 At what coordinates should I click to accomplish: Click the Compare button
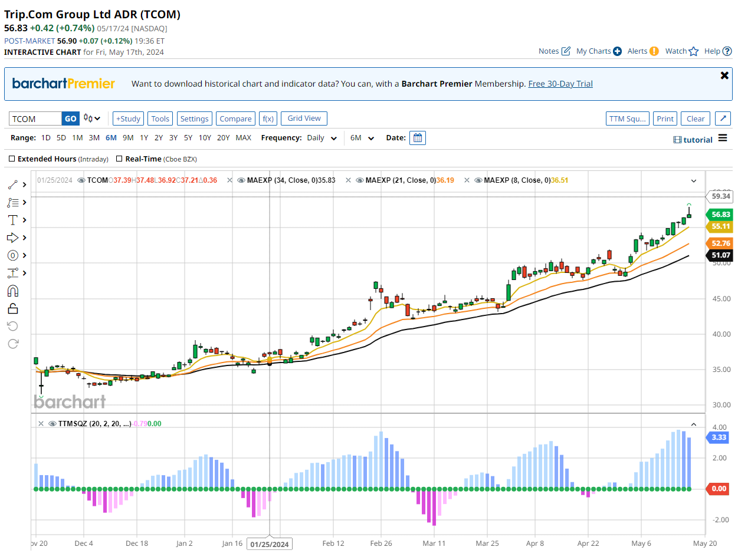[235, 118]
